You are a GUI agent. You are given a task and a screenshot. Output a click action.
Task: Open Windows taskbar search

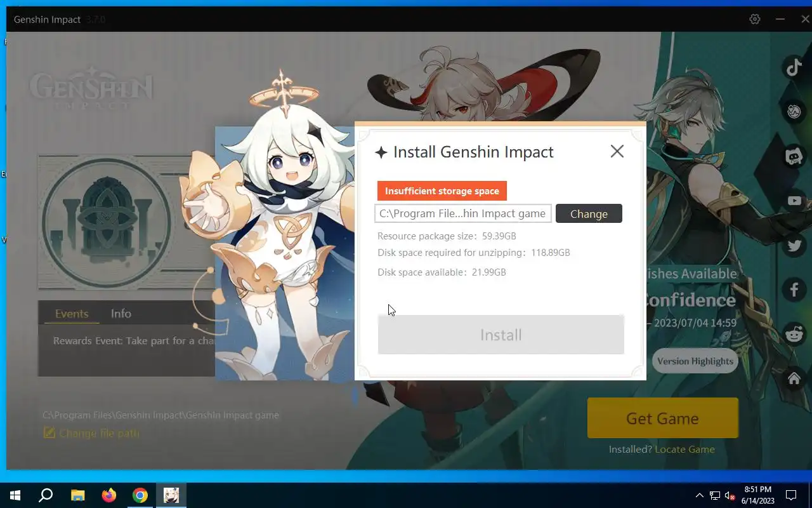tap(46, 495)
